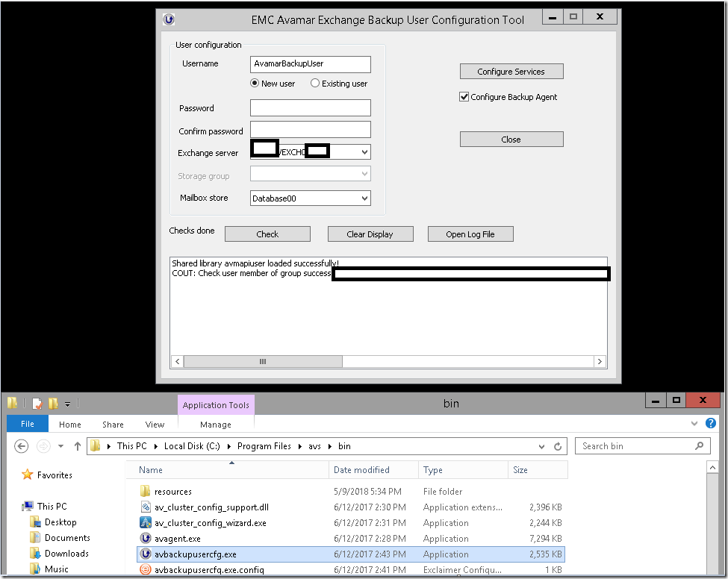Image resolution: width=728 pixels, height=579 pixels.
Task: Click the Check button
Action: [267, 234]
